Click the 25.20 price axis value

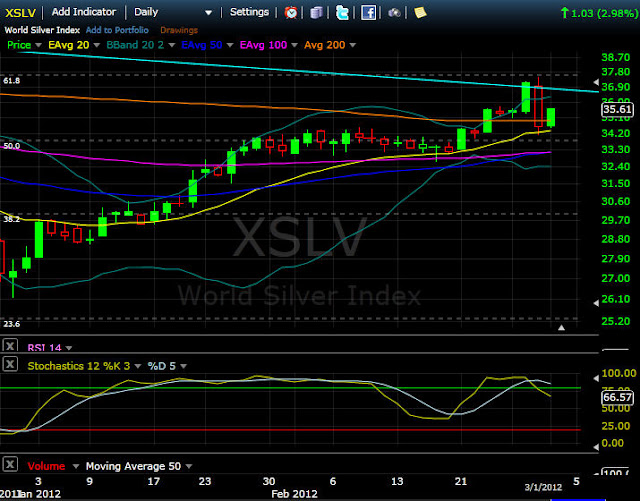click(616, 321)
